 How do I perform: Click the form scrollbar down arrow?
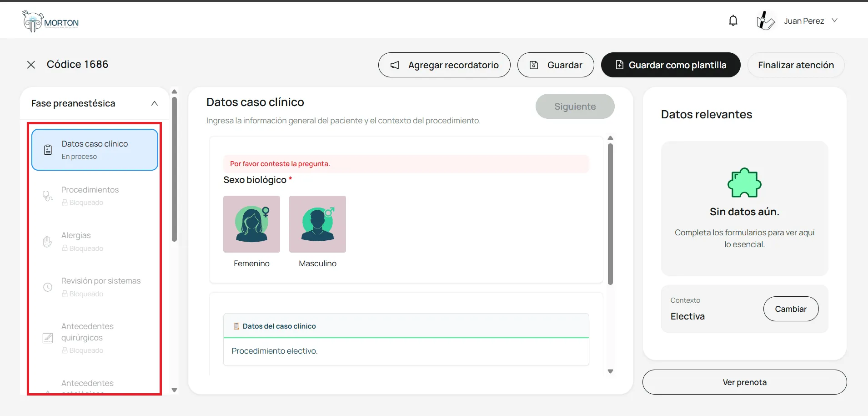[610, 371]
